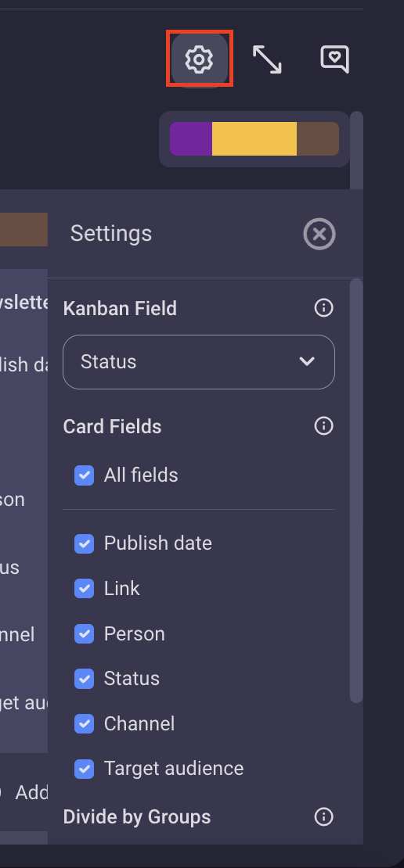Toggle the Publish date checkbox
404x868 pixels.
(x=85, y=543)
